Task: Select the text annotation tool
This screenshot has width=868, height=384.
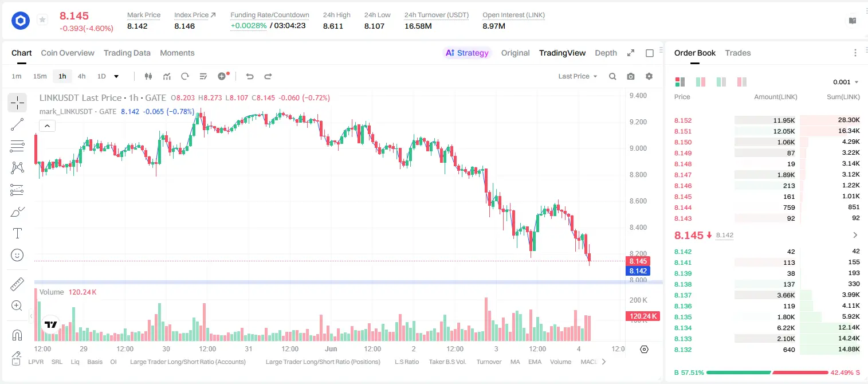Action: click(x=17, y=233)
